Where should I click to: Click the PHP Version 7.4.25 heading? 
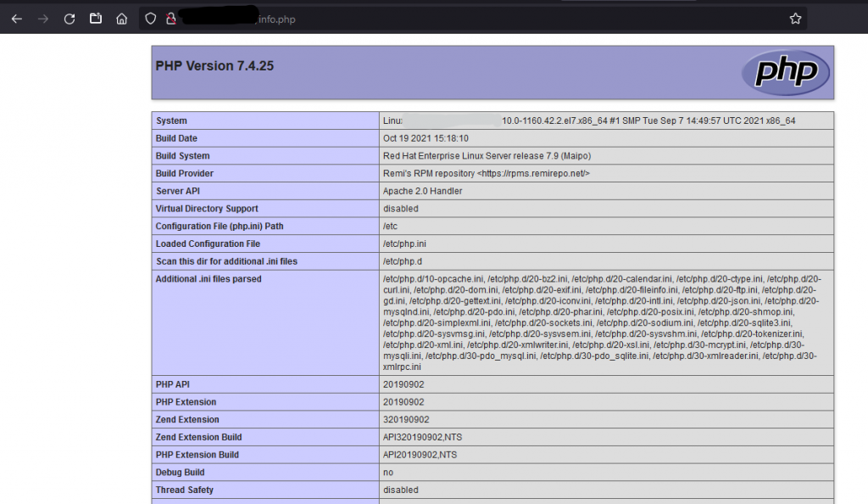[x=214, y=66]
